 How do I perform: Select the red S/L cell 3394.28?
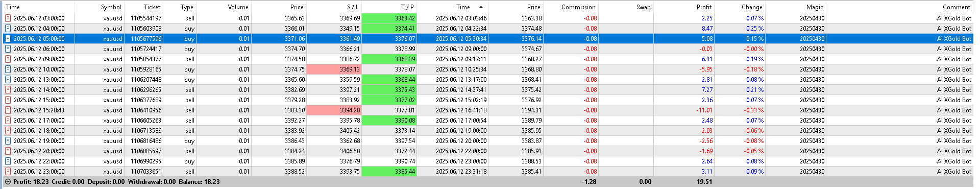[x=334, y=110]
